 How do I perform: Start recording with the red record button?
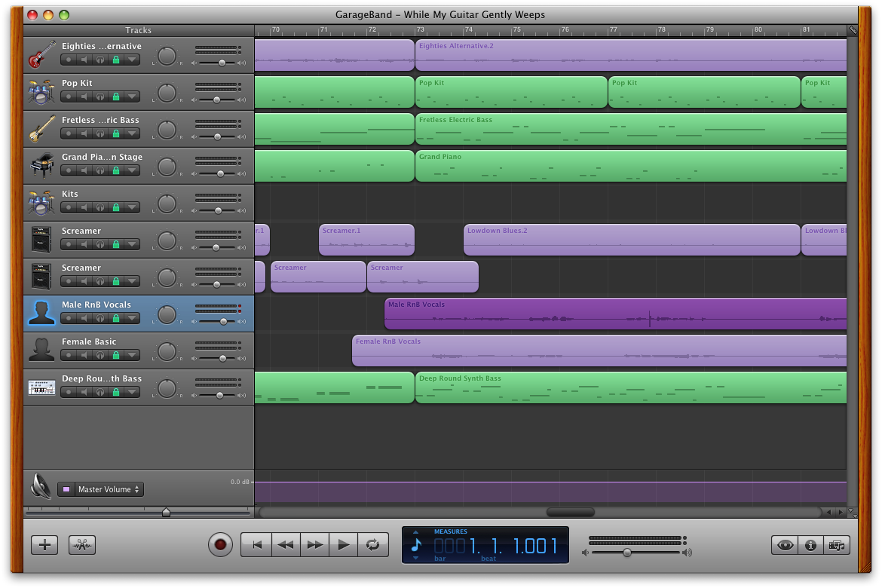click(x=220, y=545)
